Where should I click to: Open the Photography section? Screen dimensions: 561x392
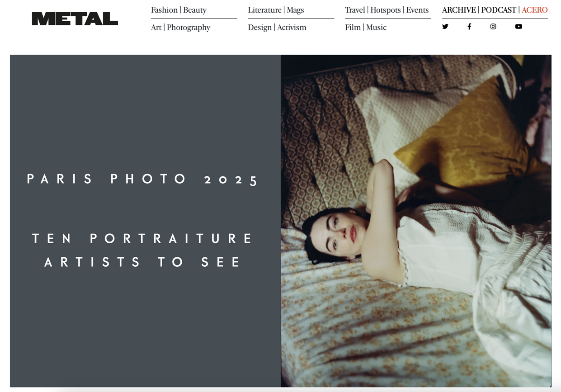(189, 28)
